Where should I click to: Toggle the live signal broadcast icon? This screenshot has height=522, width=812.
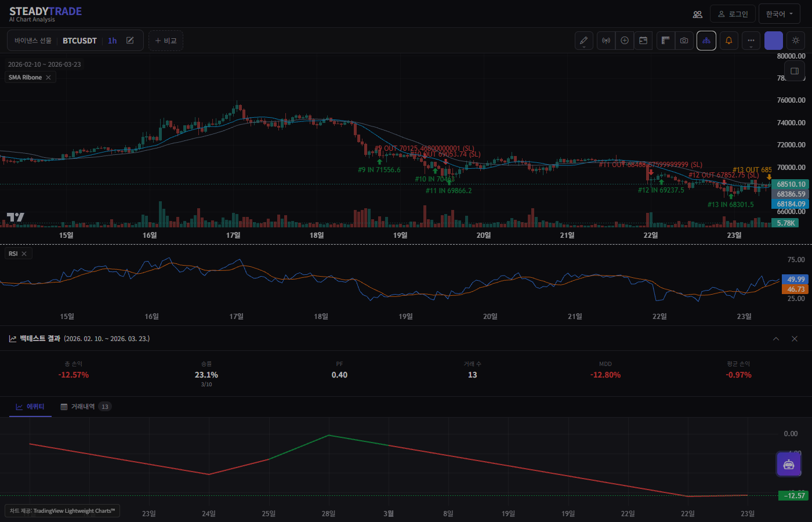(606, 41)
